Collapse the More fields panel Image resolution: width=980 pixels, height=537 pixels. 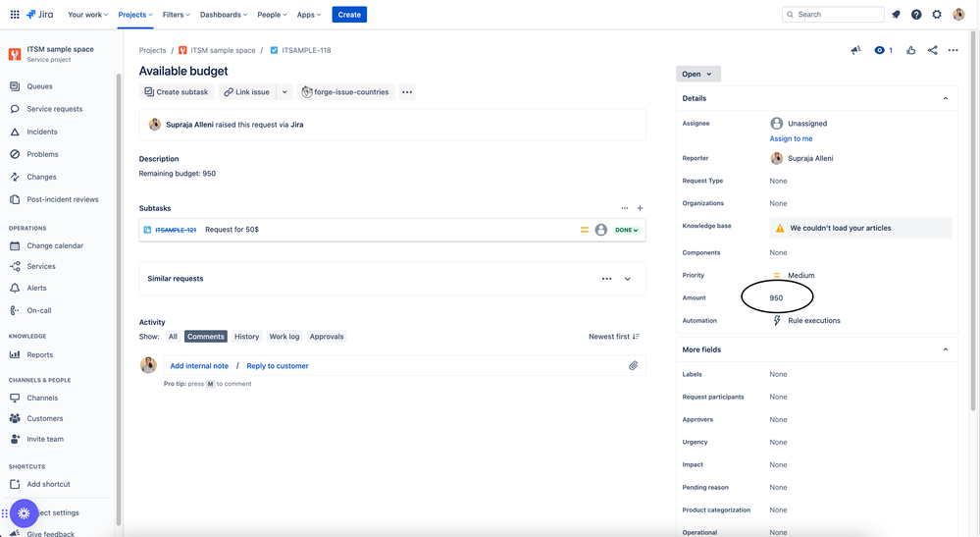pos(945,349)
